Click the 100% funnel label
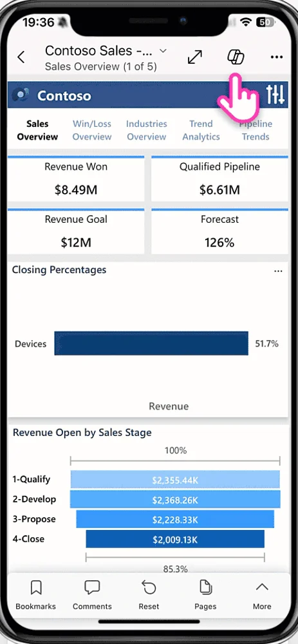Screen dimensions: 298x644 click(x=176, y=451)
